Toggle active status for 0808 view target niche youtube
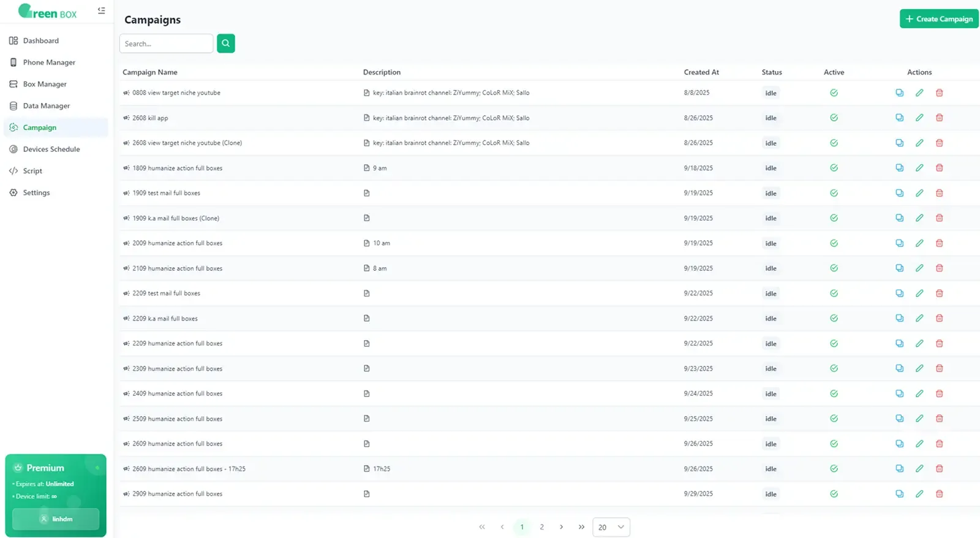 [834, 93]
